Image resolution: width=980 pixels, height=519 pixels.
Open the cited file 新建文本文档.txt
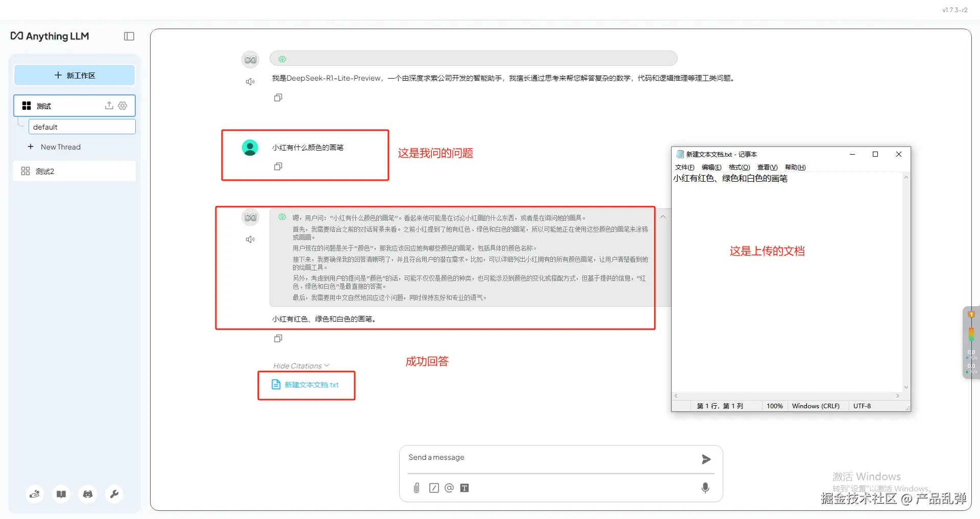[306, 385]
